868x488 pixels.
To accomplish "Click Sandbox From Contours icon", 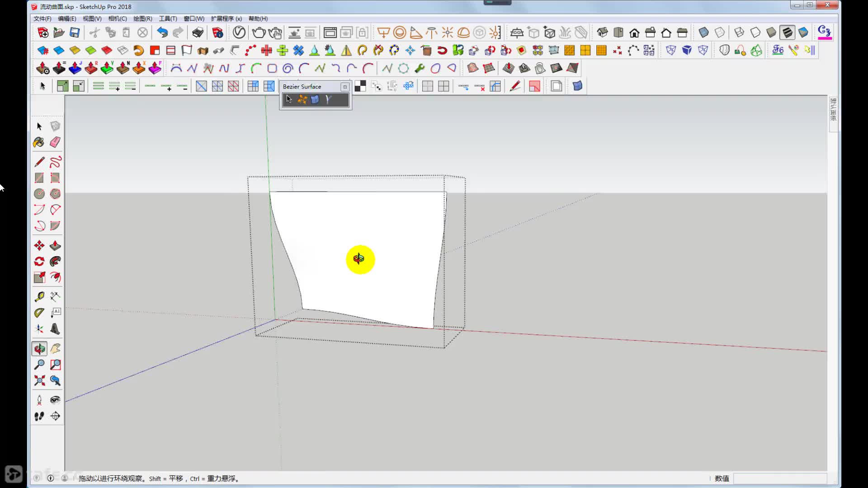I will pyautogui.click(x=472, y=68).
